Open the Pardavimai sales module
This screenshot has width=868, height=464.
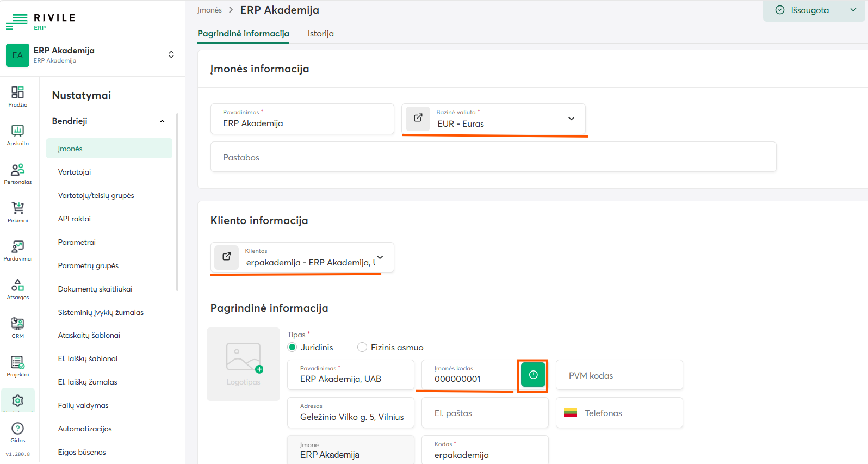coord(17,250)
